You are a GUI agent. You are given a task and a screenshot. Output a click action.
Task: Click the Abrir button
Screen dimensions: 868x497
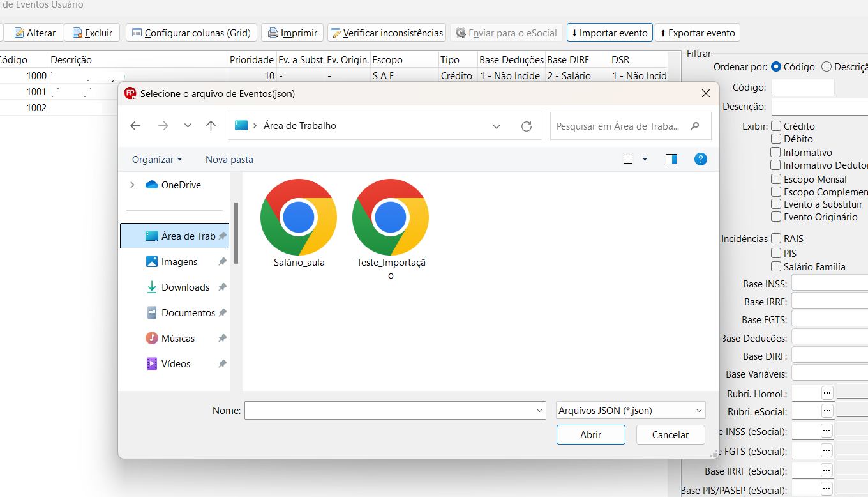point(590,434)
